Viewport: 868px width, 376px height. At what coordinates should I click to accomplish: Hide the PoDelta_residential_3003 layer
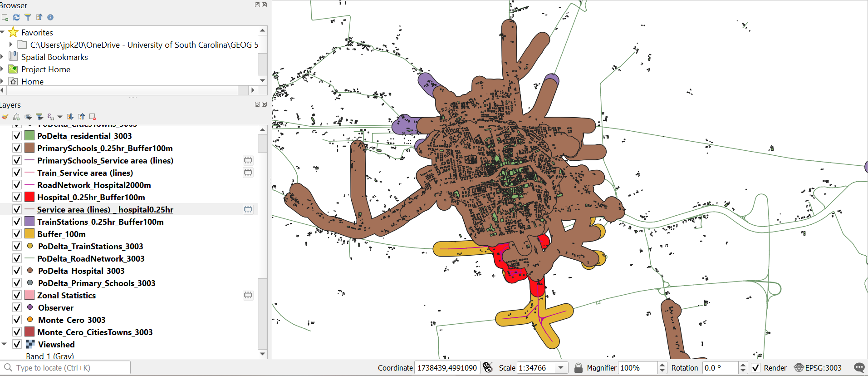[17, 136]
